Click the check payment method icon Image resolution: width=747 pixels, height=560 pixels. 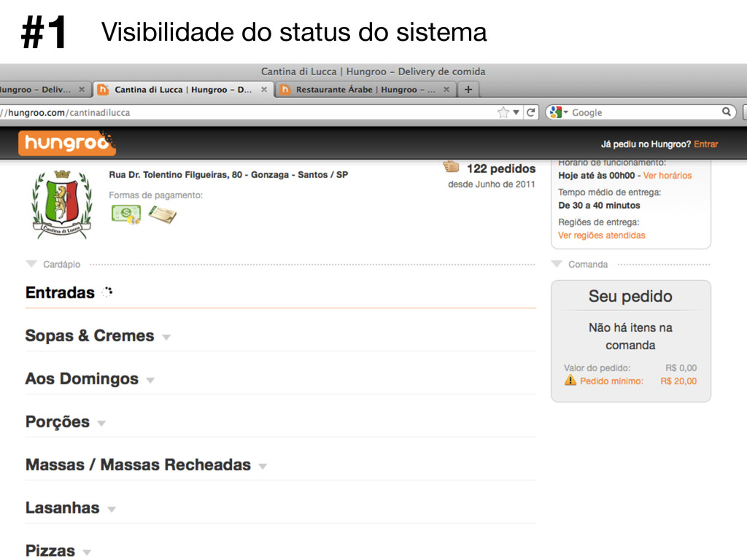coord(163,214)
